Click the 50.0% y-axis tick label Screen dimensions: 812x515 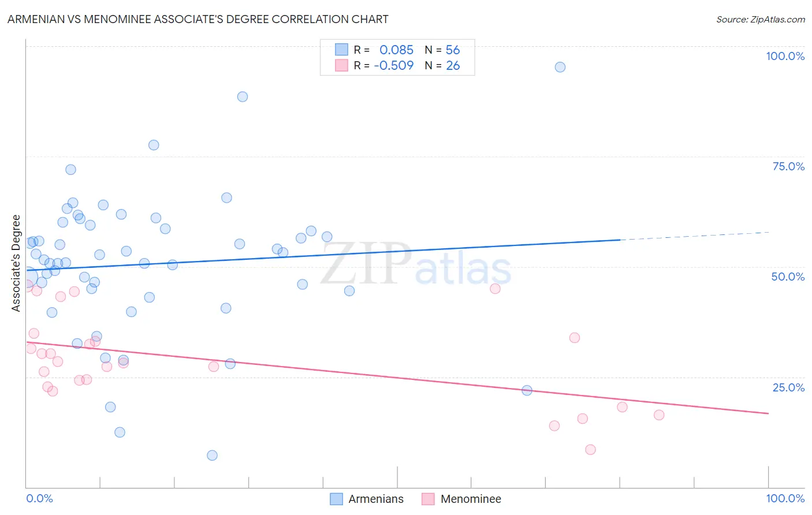tap(788, 277)
